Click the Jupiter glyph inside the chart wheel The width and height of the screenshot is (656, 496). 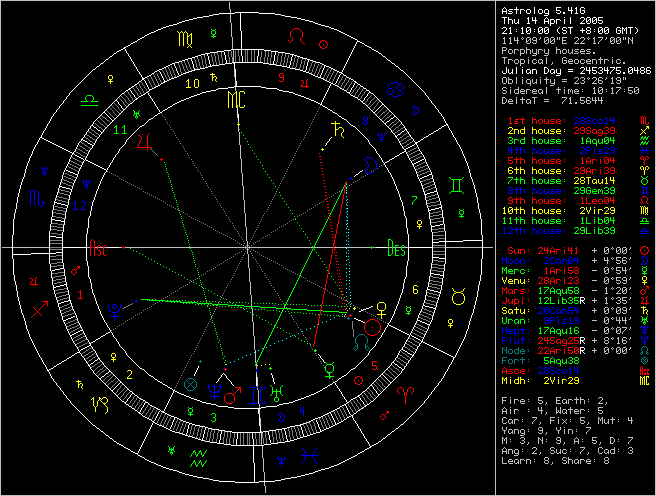[146, 142]
